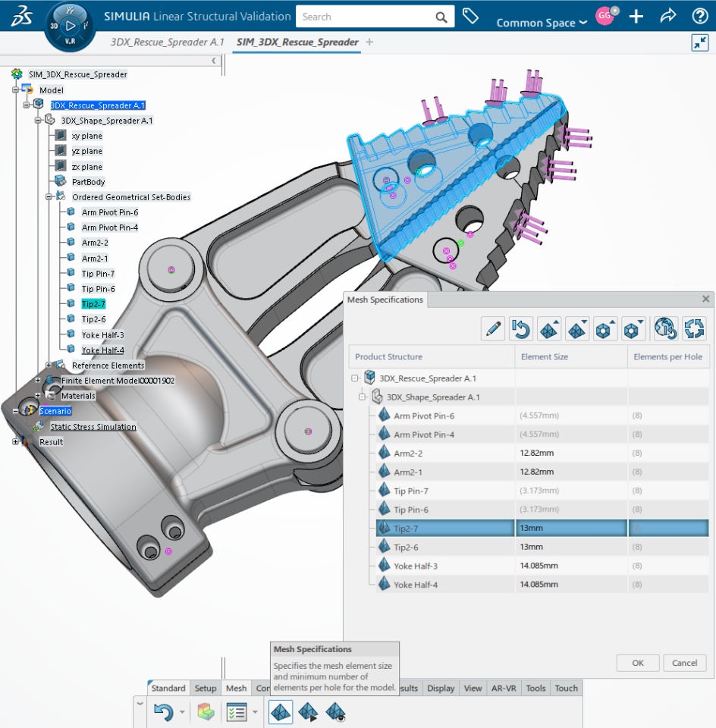Click the mesh generate icon with play arrow
The width and height of the screenshot is (716, 728).
[308, 712]
